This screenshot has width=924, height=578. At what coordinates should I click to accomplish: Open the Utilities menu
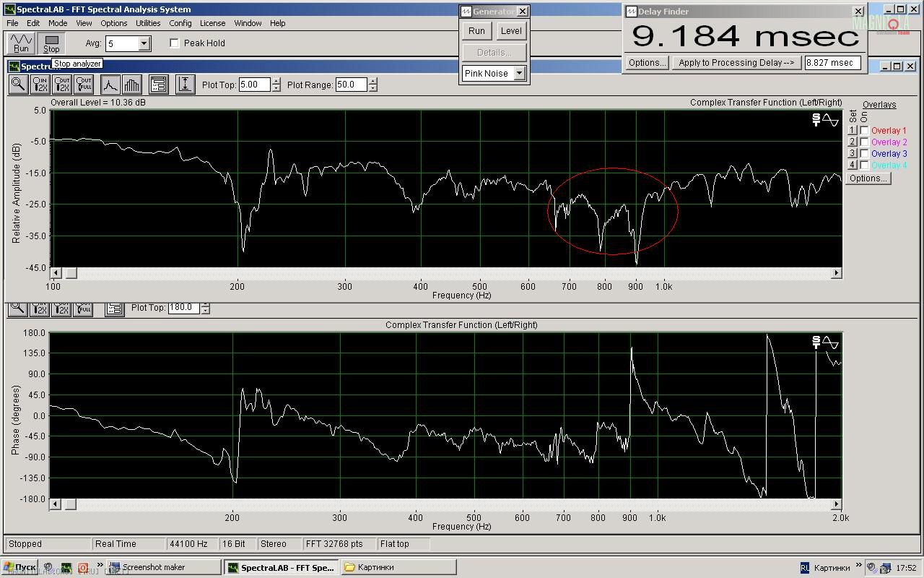[x=148, y=23]
